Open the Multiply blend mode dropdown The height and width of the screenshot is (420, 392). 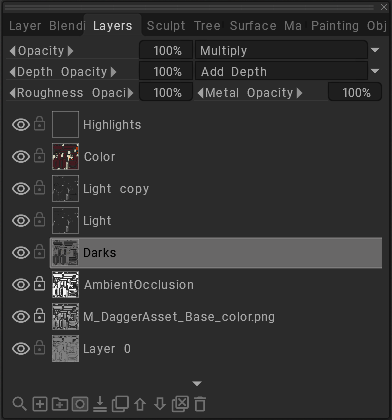pos(375,50)
